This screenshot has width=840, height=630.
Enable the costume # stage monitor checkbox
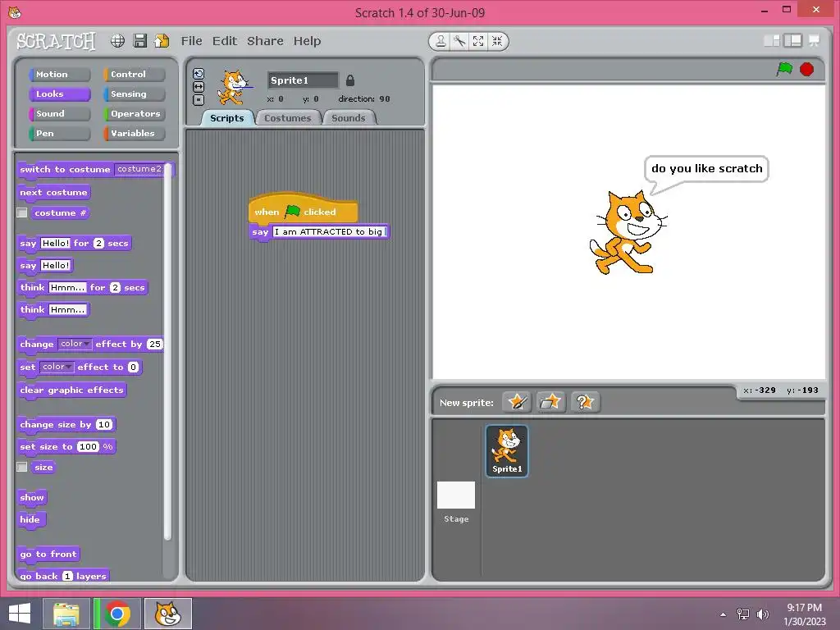coord(22,212)
